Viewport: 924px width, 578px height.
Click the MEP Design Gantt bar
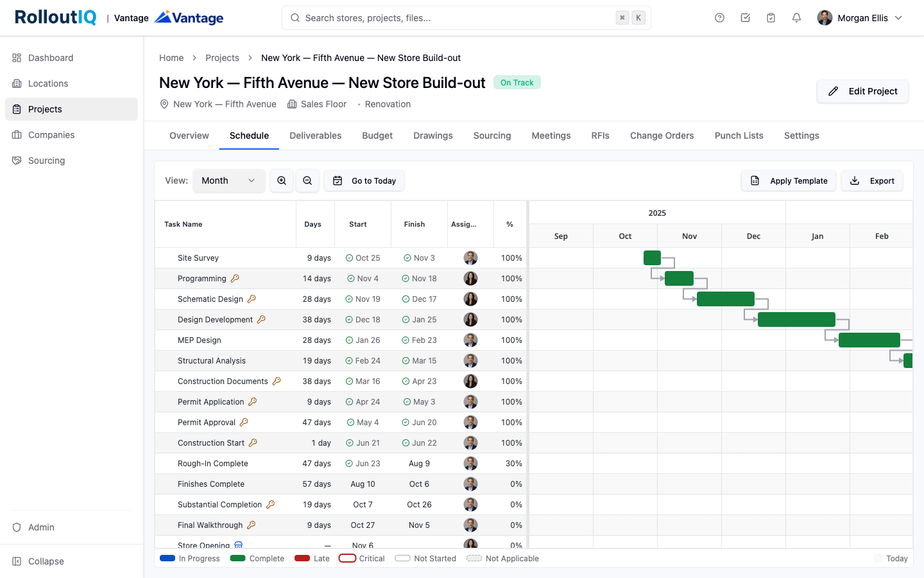click(869, 340)
